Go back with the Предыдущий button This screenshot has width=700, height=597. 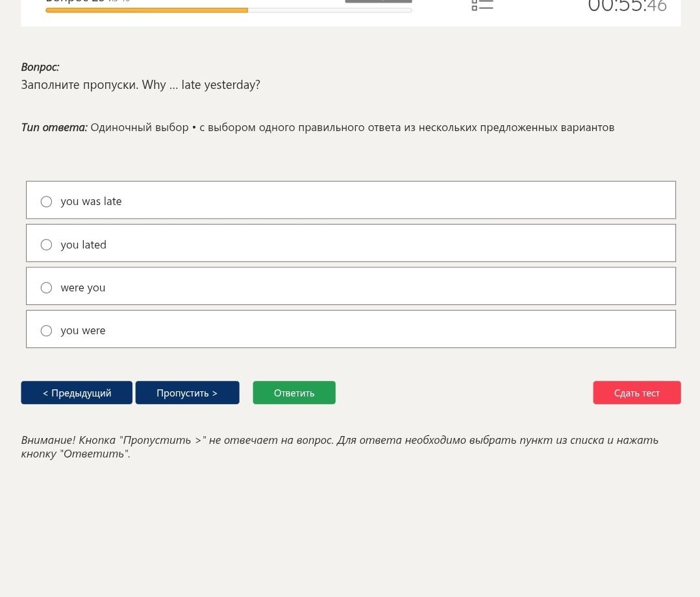pos(77,393)
